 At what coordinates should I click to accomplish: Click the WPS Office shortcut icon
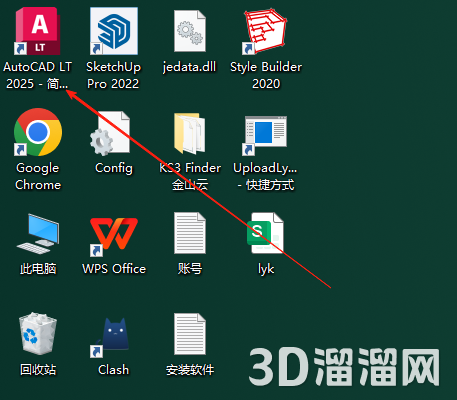[114, 237]
